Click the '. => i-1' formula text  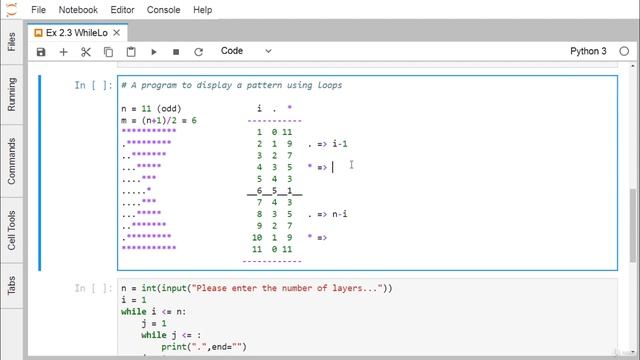click(327, 144)
